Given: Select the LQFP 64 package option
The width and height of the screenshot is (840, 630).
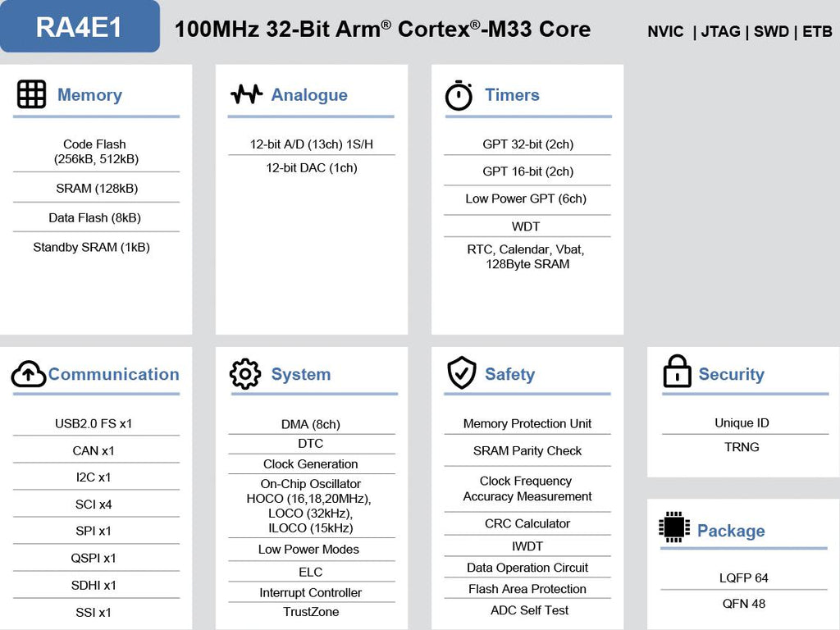Looking at the screenshot, I should pyautogui.click(x=743, y=577).
